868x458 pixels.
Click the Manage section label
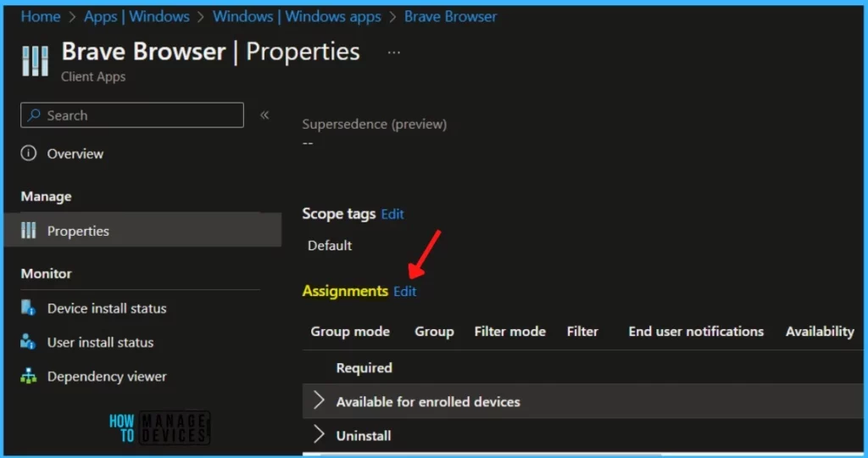pos(46,197)
